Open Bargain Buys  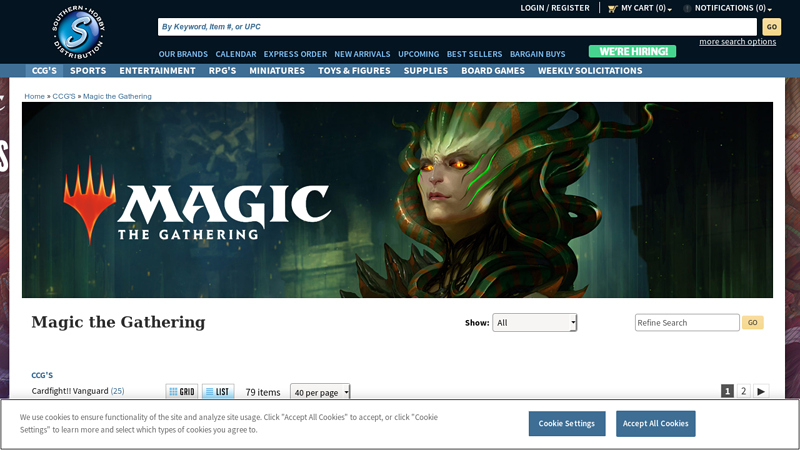click(537, 54)
